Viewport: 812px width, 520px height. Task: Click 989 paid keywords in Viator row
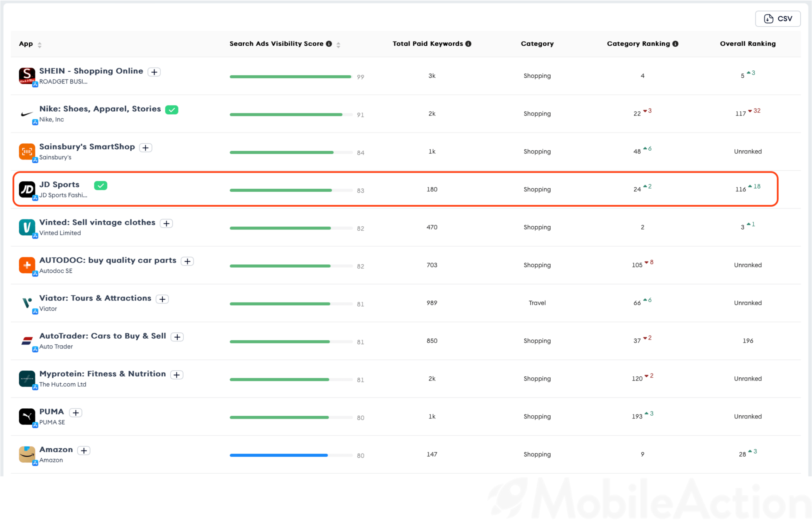pyautogui.click(x=432, y=303)
